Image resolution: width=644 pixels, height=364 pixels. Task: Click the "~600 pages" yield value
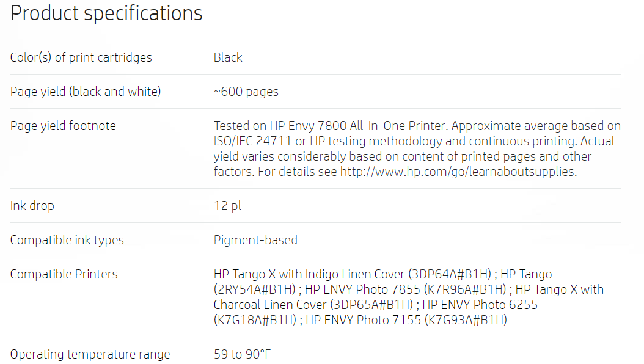coord(246,92)
